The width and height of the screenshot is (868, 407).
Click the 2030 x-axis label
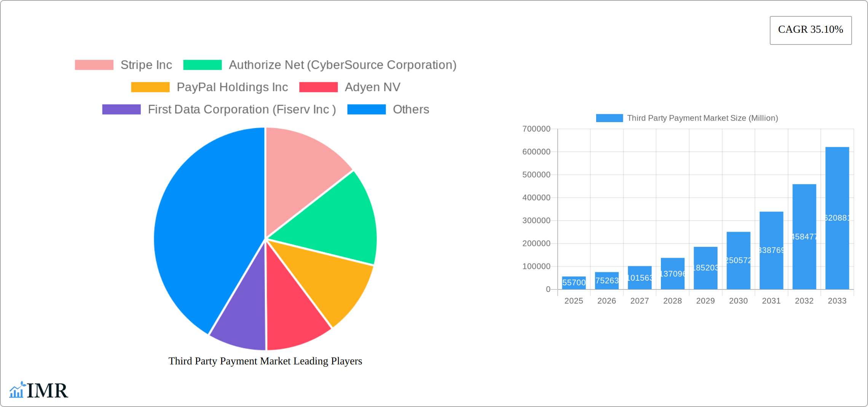[739, 301]
